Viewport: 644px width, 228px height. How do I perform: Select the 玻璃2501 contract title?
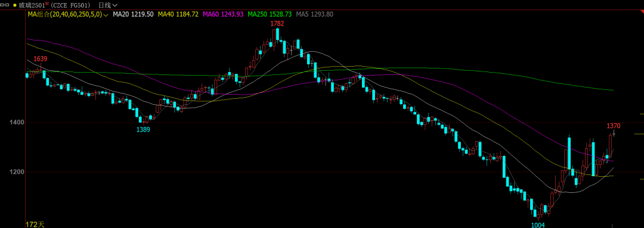(32, 5)
